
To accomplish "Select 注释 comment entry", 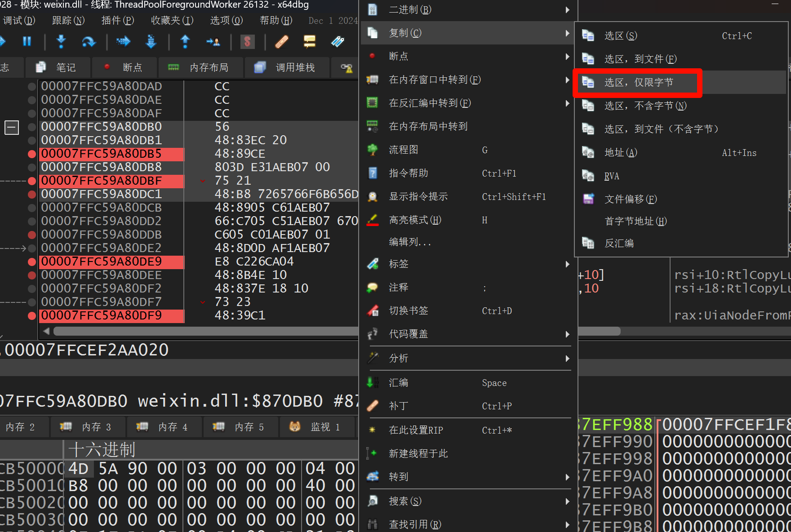I will click(469, 287).
